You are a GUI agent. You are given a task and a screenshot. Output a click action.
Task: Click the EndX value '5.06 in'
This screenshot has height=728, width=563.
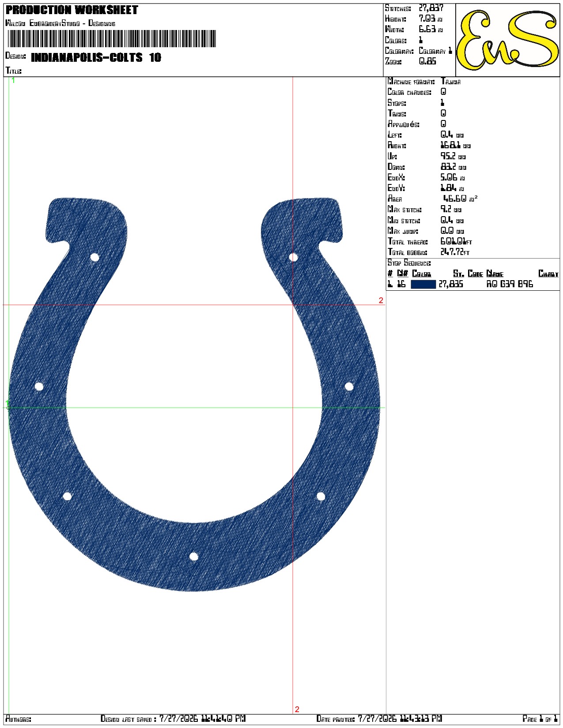(x=453, y=177)
